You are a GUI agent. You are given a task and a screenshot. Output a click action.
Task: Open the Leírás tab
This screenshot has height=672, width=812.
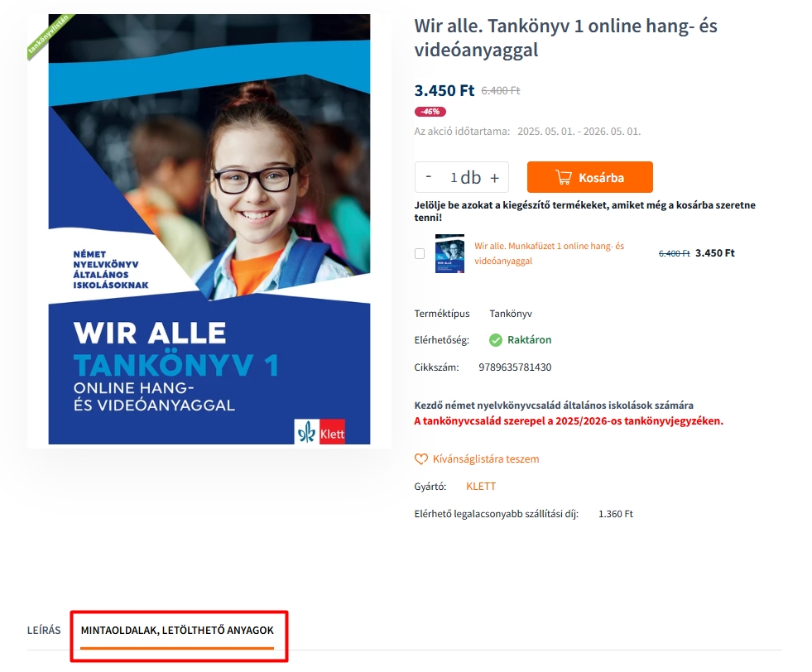coord(44,630)
